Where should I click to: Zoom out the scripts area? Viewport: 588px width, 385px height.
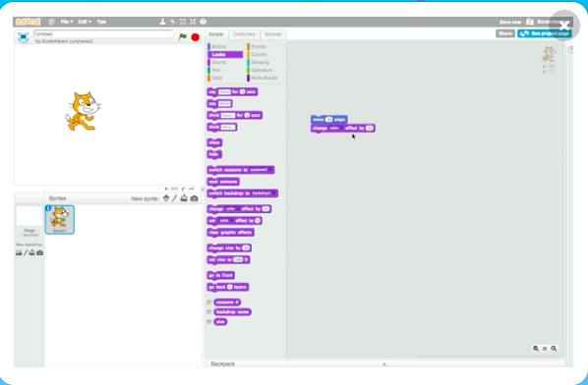[536, 349]
